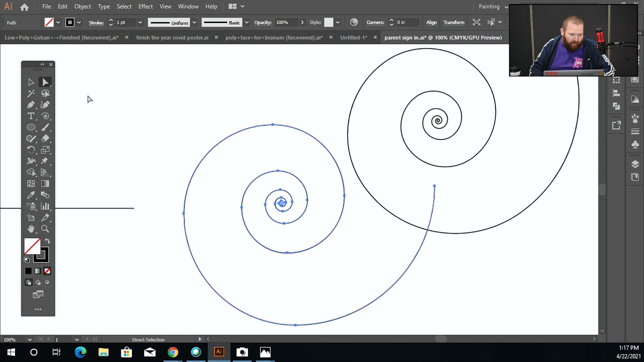Select the Width/Warp tool
The image size is (644, 362).
coord(31,161)
